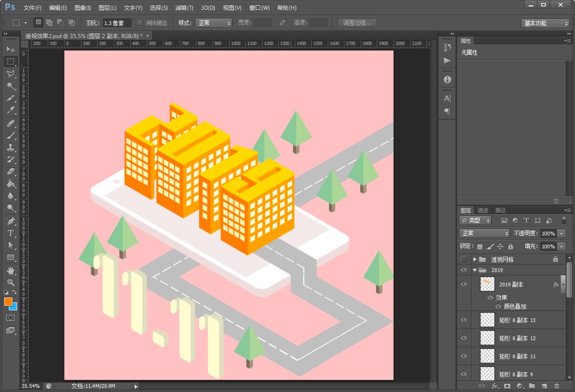The width and height of the screenshot is (575, 392).
Task: Select the Horizontal Type tool
Action: (x=11, y=233)
